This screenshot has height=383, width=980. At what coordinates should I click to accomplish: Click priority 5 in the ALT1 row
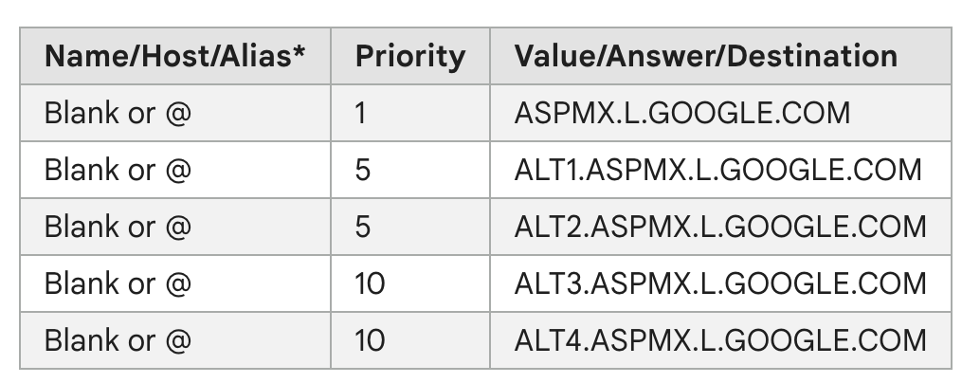[363, 170]
